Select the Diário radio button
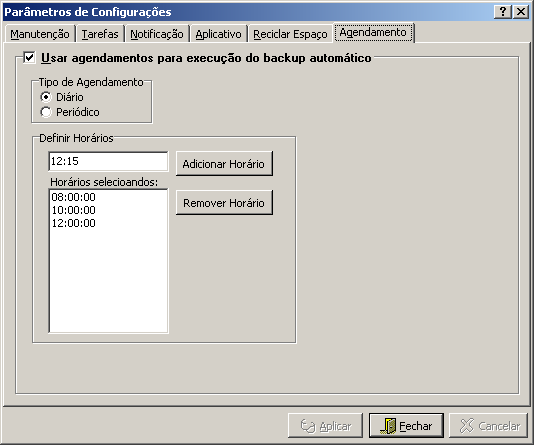The height and width of the screenshot is (445, 534). (46, 97)
